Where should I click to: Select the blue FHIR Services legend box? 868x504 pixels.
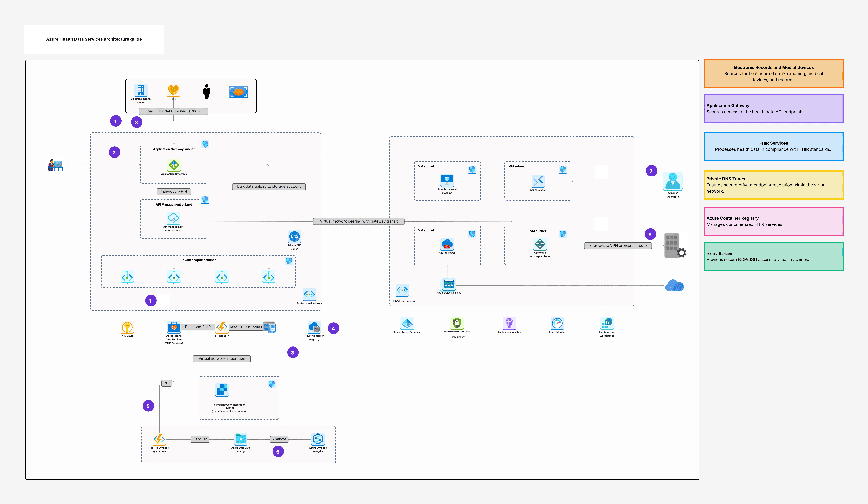coord(774,146)
